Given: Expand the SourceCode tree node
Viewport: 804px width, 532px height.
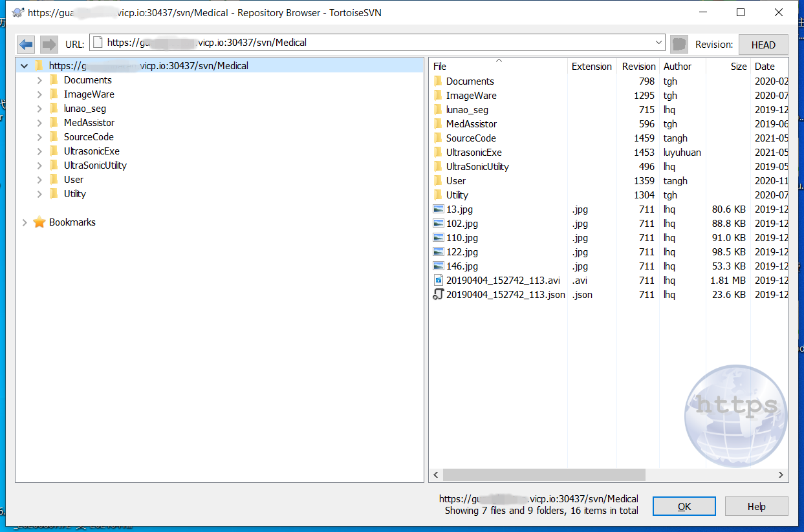Looking at the screenshot, I should point(39,137).
